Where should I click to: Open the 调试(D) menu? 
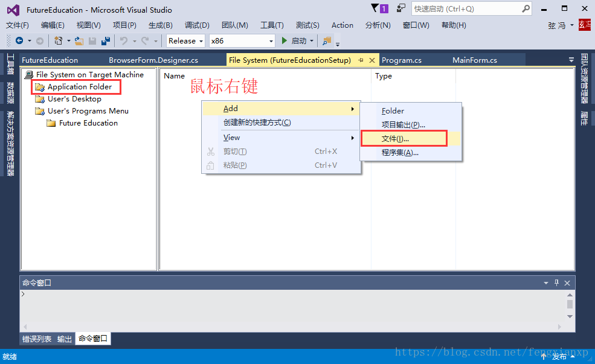coord(197,25)
